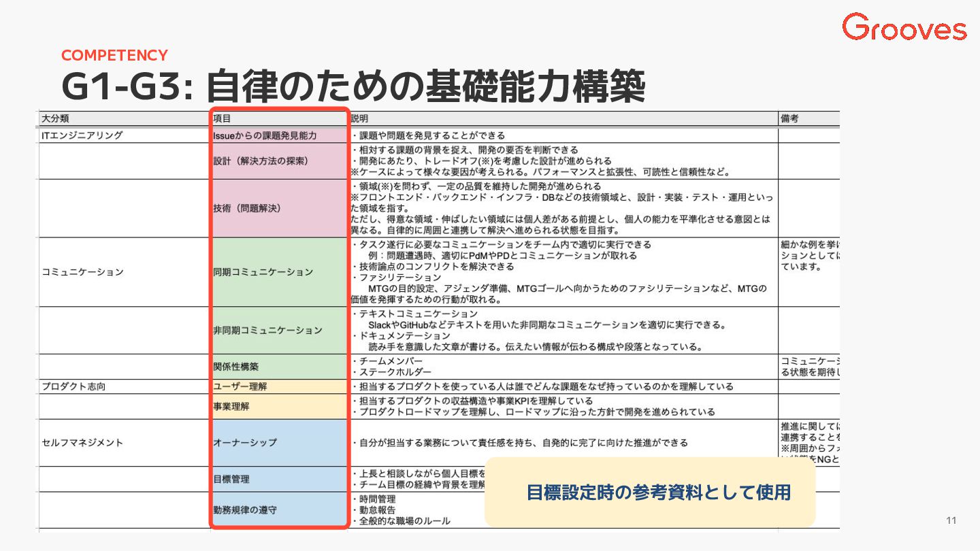The height and width of the screenshot is (551, 980).
Task: Click the 勤怠報告 bullet line
Action: tap(374, 510)
